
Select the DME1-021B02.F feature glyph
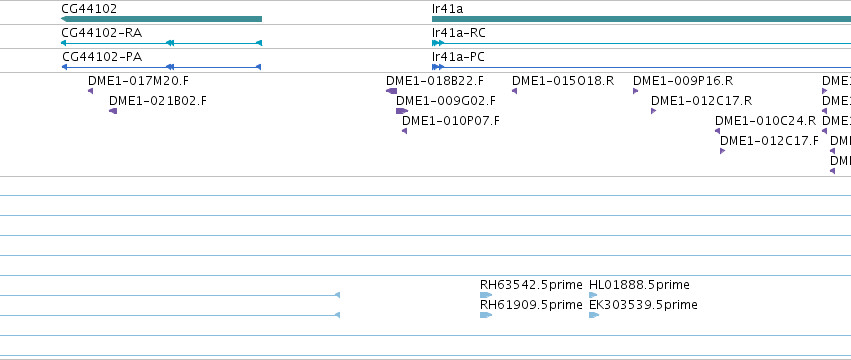click(x=113, y=111)
